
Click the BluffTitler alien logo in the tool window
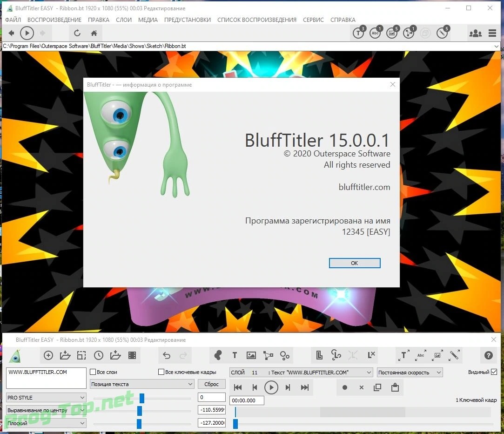coord(15,356)
